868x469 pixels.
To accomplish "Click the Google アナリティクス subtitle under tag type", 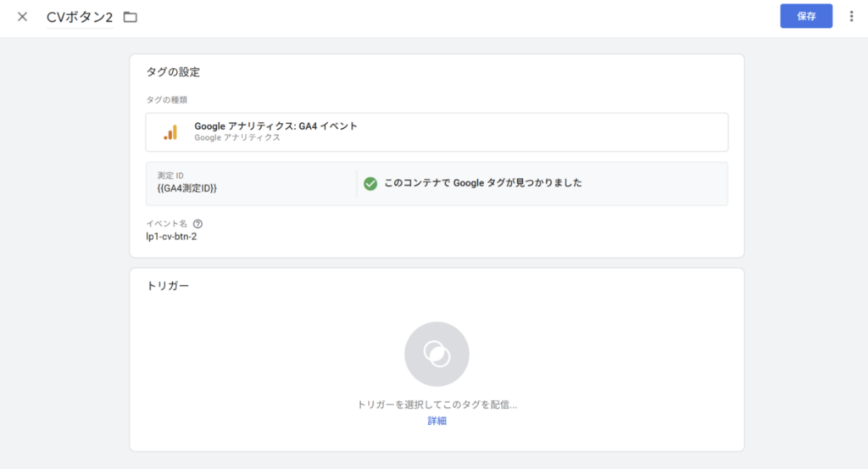I will coord(236,137).
